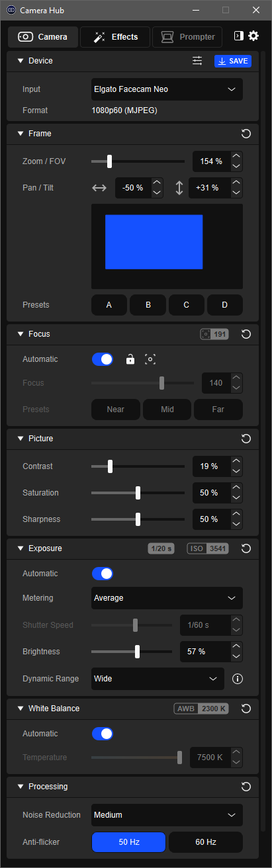This screenshot has width=272, height=868.
Task: Click the SAVE button
Action: (x=233, y=61)
